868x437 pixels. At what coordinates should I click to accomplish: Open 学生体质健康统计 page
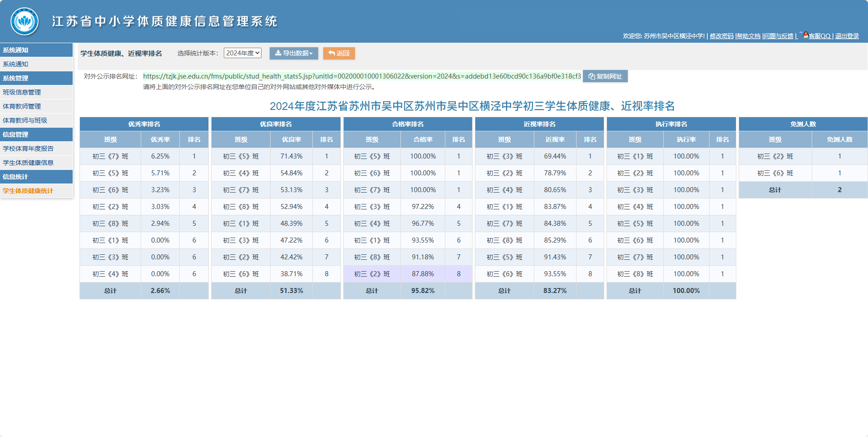pyautogui.click(x=36, y=191)
